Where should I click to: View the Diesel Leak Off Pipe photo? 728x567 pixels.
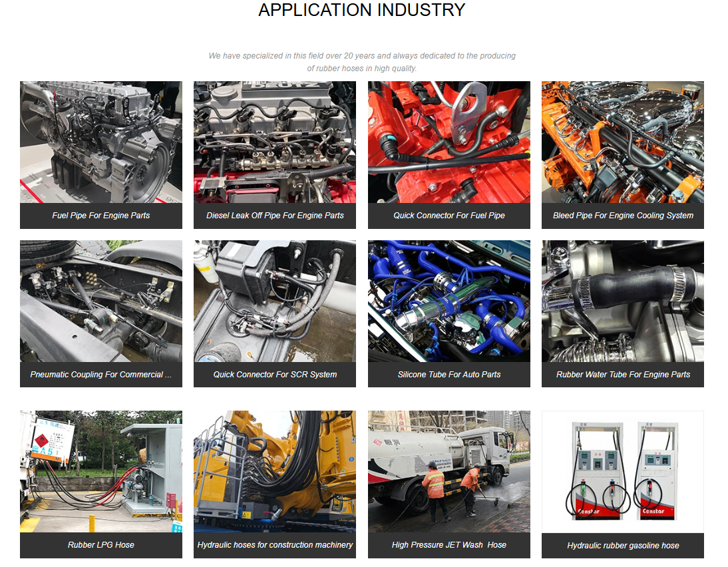click(274, 142)
